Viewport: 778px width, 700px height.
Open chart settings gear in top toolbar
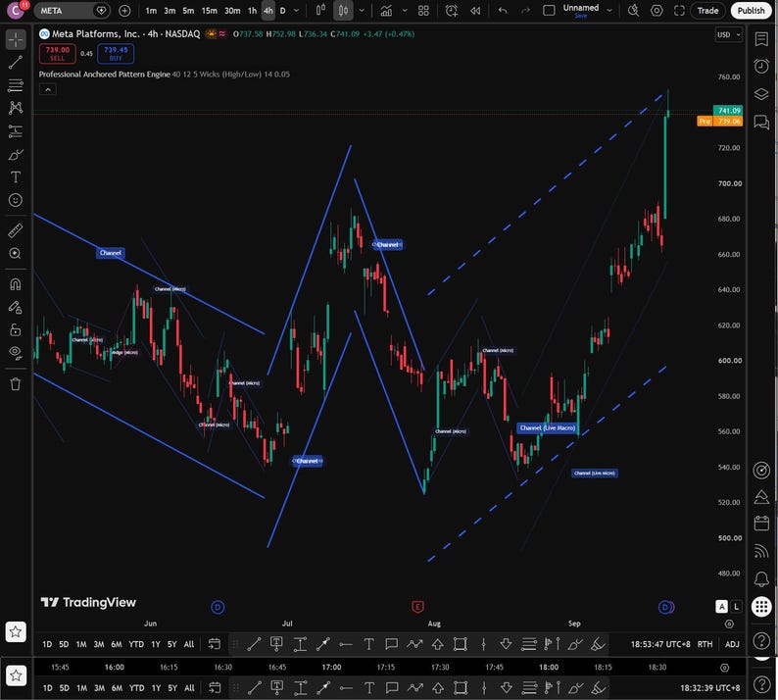[656, 11]
